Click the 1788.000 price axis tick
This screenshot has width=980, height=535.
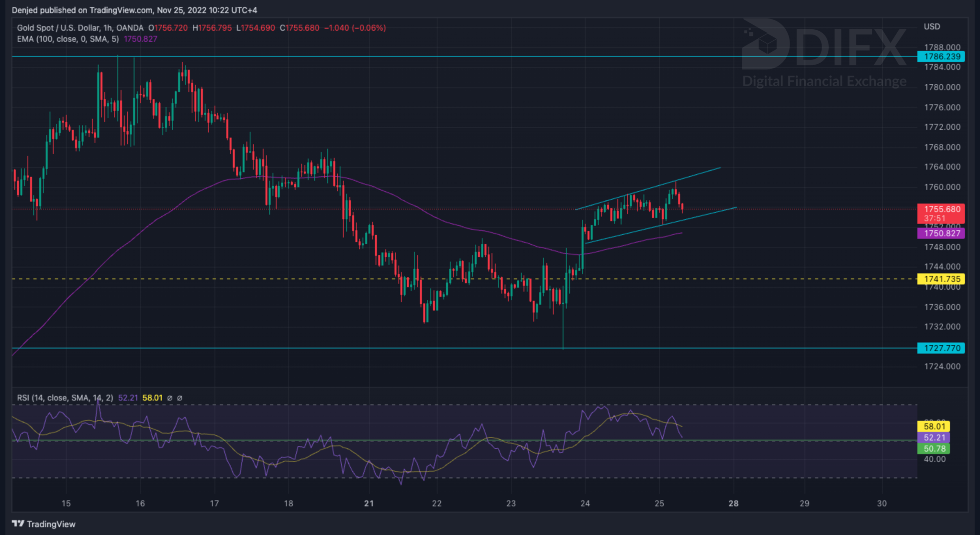(x=942, y=47)
